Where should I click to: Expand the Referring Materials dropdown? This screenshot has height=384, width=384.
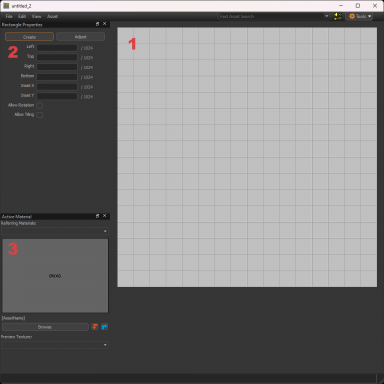[x=55, y=231]
